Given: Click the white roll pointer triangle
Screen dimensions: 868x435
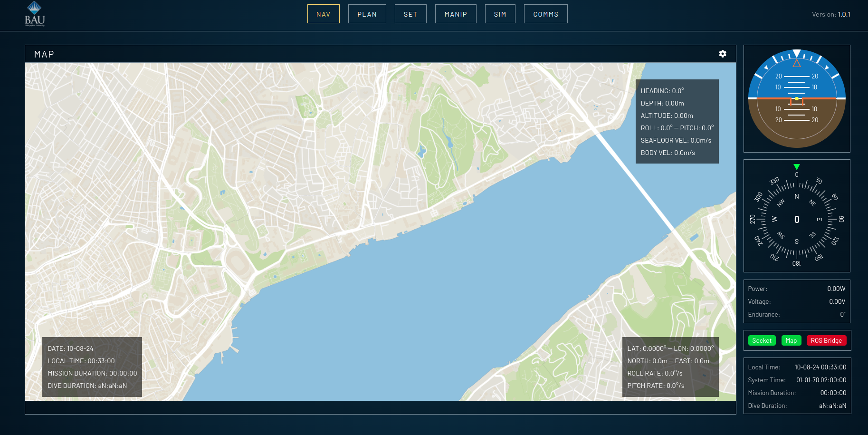Looking at the screenshot, I should point(797,53).
